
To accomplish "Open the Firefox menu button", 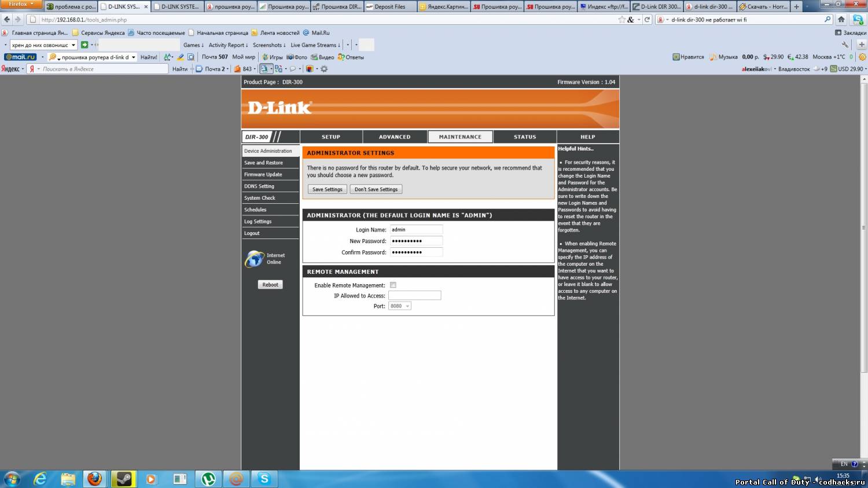I will (21, 4).
